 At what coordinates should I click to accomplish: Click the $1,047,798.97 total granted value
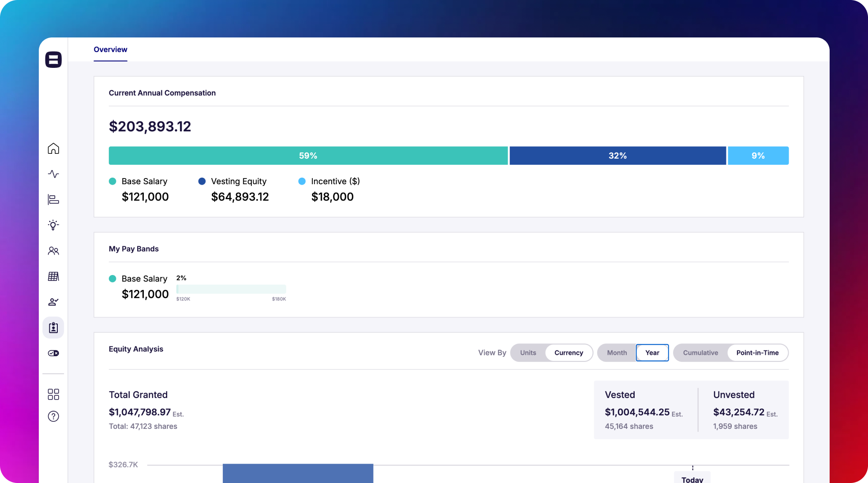(x=140, y=412)
